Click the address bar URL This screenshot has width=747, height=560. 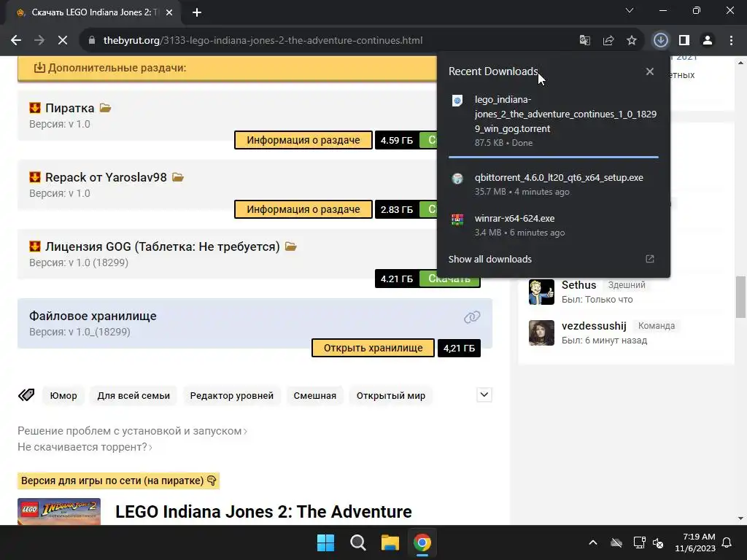pos(263,41)
